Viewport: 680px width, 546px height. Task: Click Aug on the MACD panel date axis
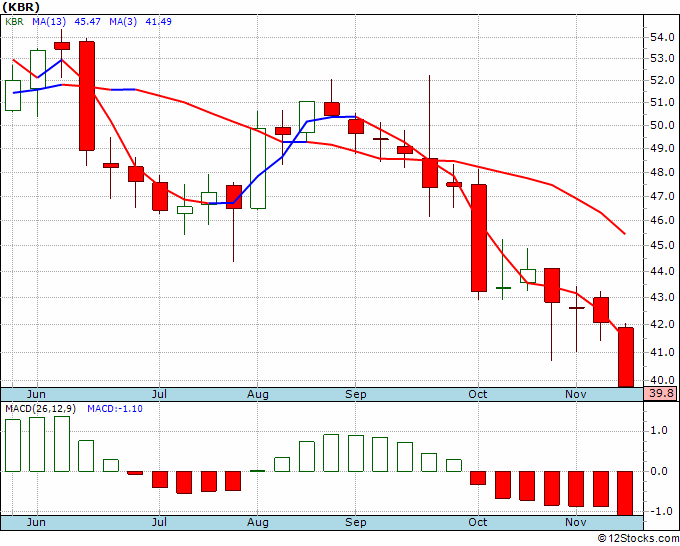(258, 522)
